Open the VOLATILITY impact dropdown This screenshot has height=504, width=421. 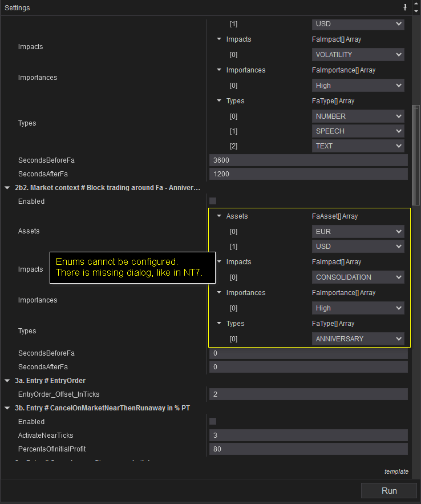358,55
